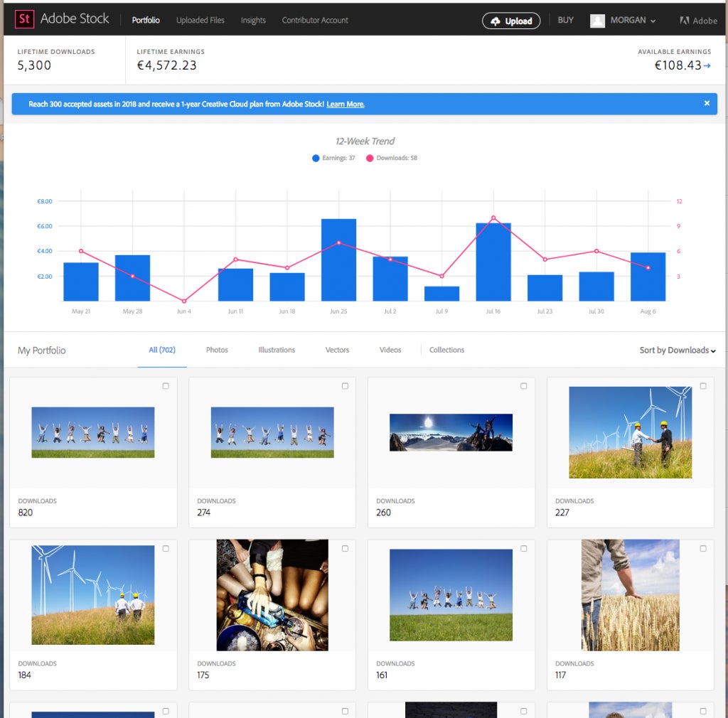Click the Morgan user avatar icon
728x718 pixels.
[x=597, y=21]
